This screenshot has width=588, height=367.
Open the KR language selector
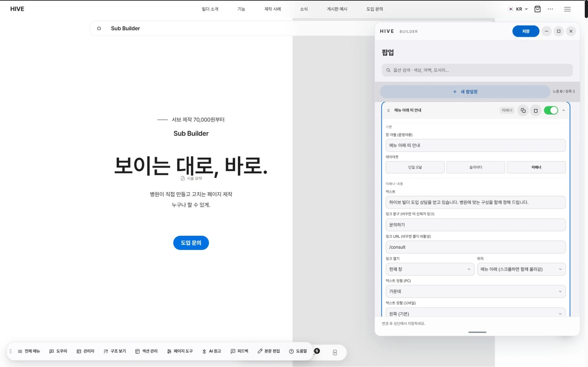[x=518, y=9]
